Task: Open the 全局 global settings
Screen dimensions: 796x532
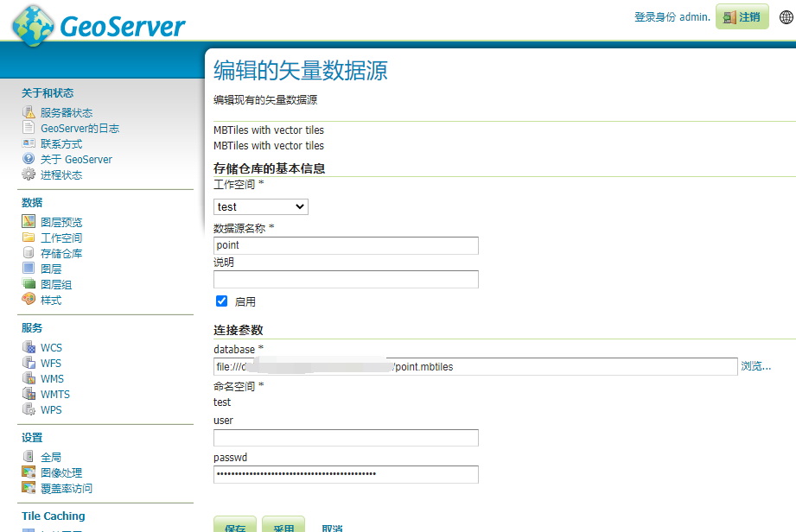Action: click(x=51, y=457)
